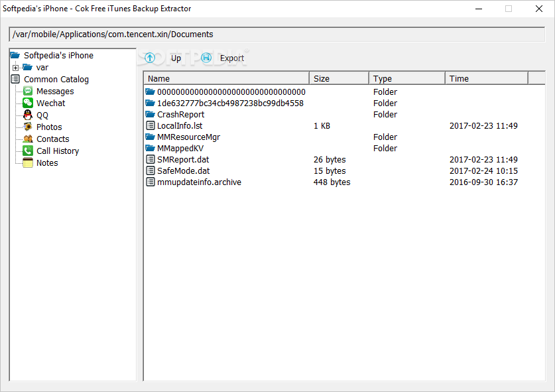The height and width of the screenshot is (392, 555).
Task: Click the mmupdateinfo.archive file icon
Action: click(151, 182)
